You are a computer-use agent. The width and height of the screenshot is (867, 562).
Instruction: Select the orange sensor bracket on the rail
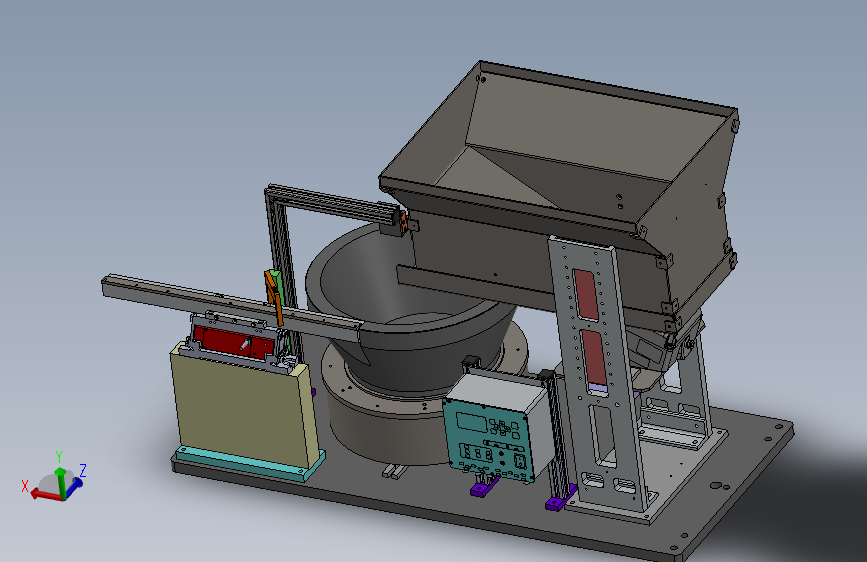[274, 296]
